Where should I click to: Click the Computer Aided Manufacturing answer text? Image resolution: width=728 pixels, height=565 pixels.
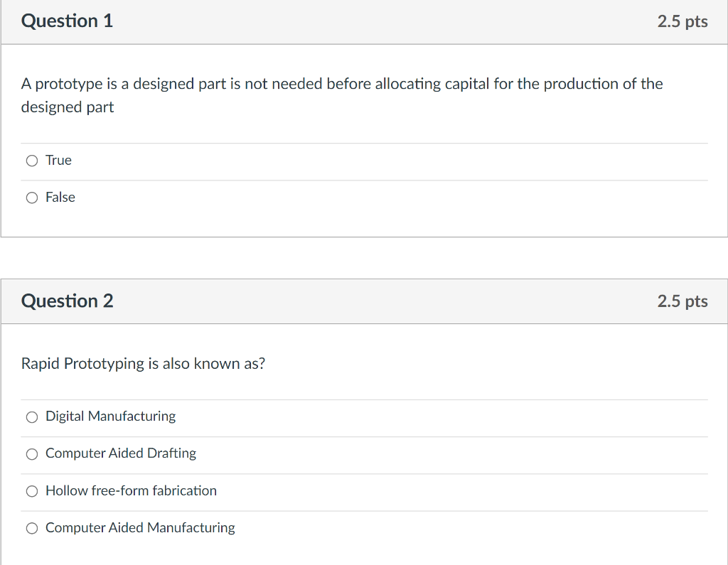click(x=140, y=528)
